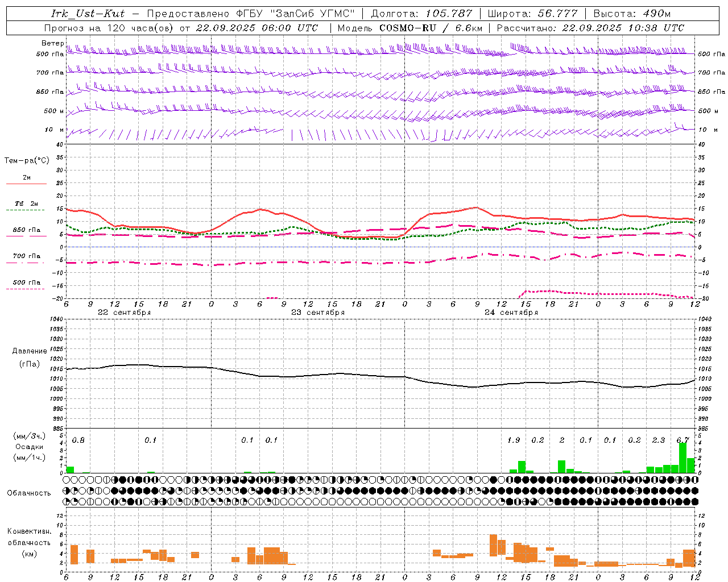Viewport: 728px width, 582px height.
Task: Click the date label 22 сентября
Action: [x=124, y=313]
